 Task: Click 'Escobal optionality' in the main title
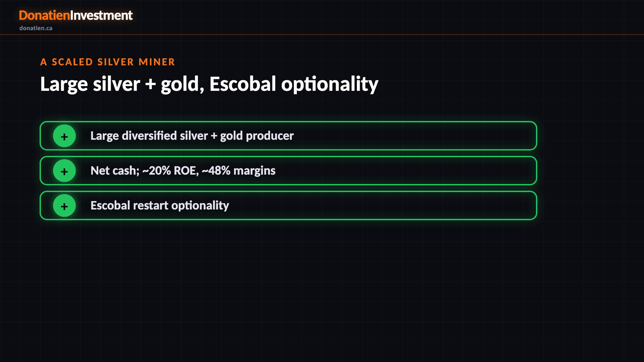click(x=294, y=84)
